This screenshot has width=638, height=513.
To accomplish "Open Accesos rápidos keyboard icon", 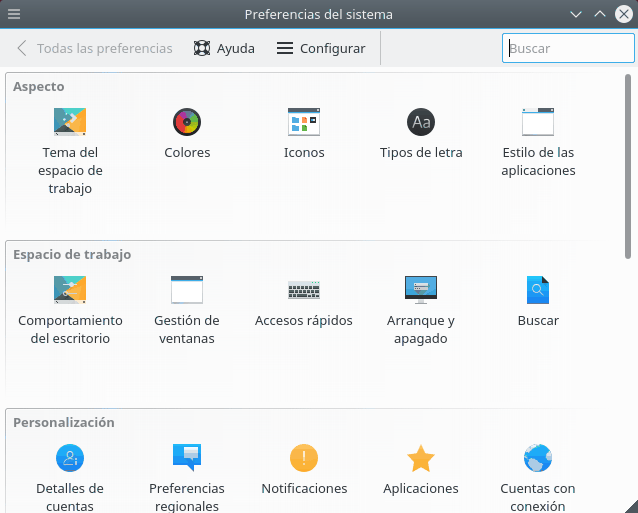I will [x=304, y=290].
